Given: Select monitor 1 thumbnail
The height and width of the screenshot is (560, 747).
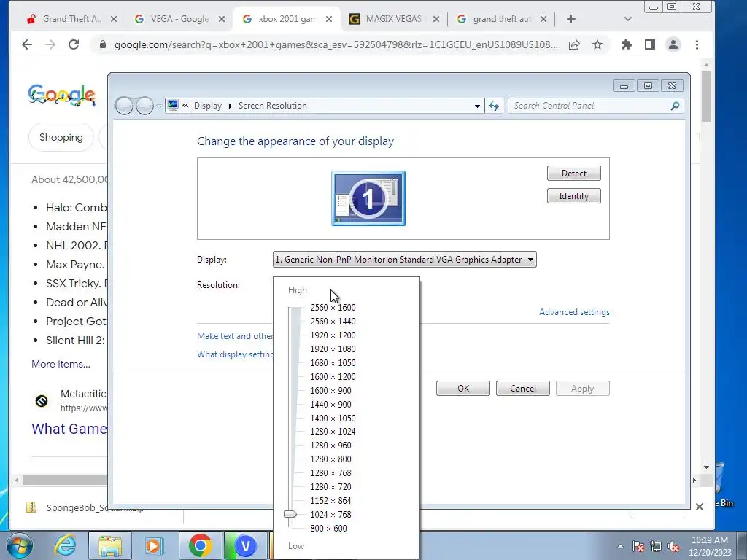Looking at the screenshot, I should pyautogui.click(x=368, y=198).
